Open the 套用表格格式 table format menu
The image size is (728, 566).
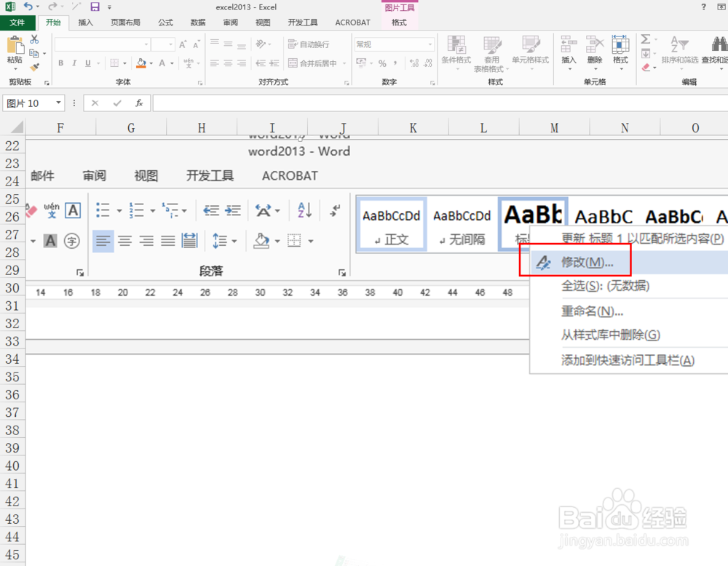click(x=491, y=53)
